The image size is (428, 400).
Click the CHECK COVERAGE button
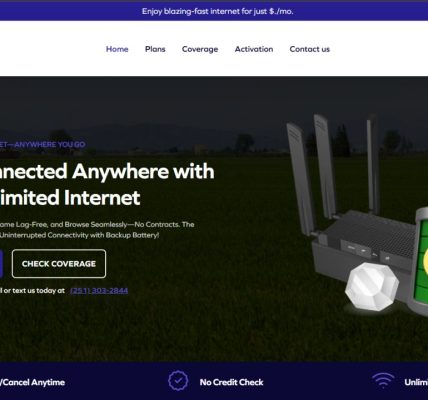pos(59,264)
